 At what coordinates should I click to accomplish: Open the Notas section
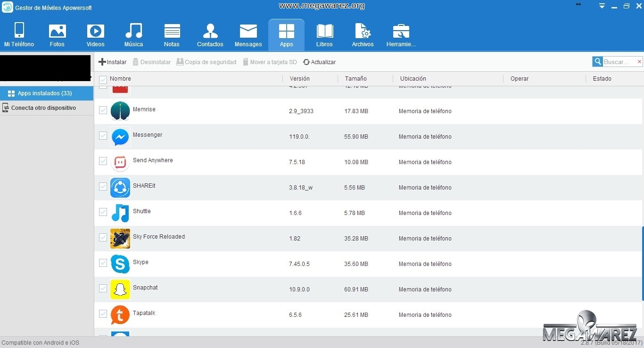point(172,35)
